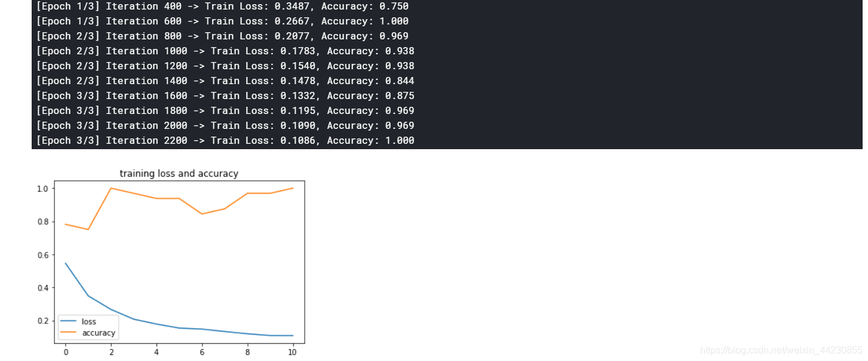
Task: Click the x-axis tick label 8
Action: click(247, 352)
